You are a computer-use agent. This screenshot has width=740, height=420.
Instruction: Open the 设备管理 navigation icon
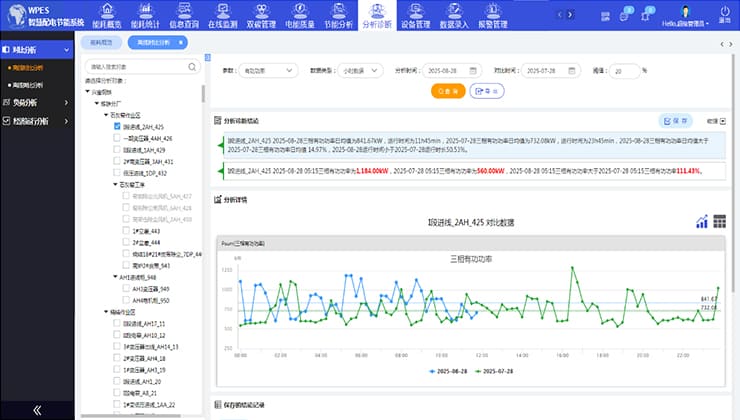pyautogui.click(x=413, y=15)
